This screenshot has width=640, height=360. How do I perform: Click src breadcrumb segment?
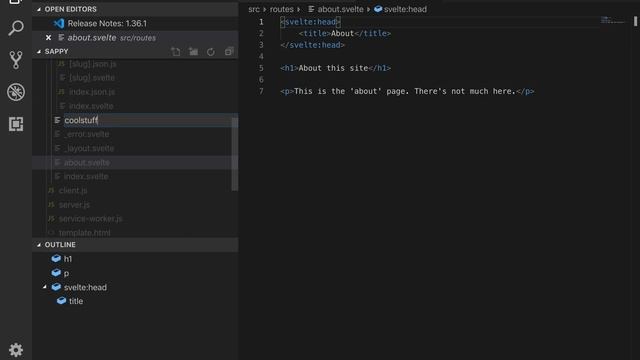point(254,9)
